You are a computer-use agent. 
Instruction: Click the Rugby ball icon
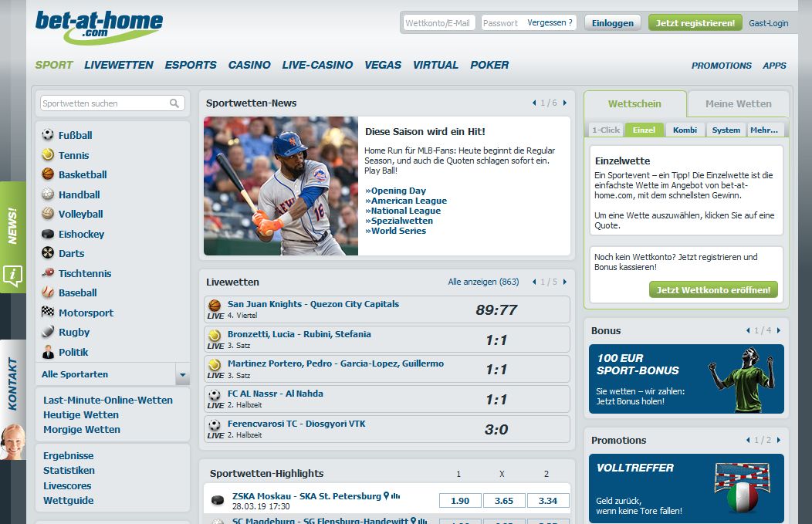pyautogui.click(x=48, y=331)
